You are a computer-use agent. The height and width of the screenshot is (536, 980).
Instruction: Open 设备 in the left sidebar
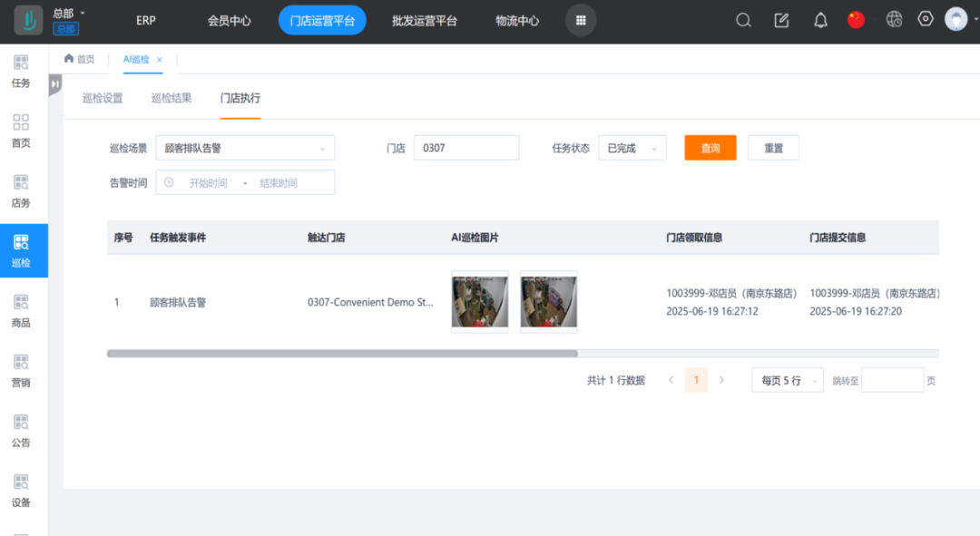(x=21, y=490)
